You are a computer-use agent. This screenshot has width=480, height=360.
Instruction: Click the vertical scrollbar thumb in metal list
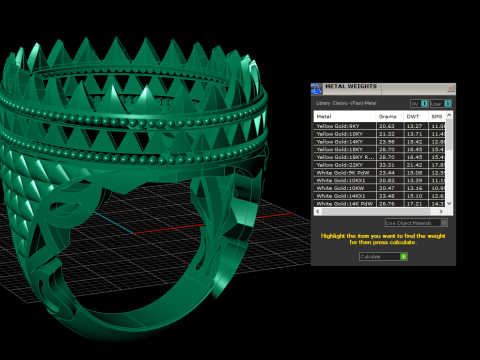449,134
